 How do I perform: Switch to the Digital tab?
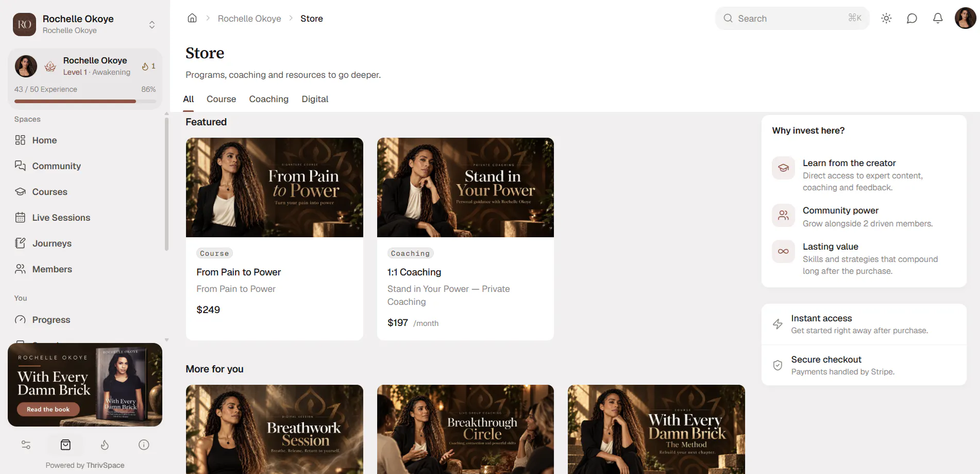(x=315, y=99)
